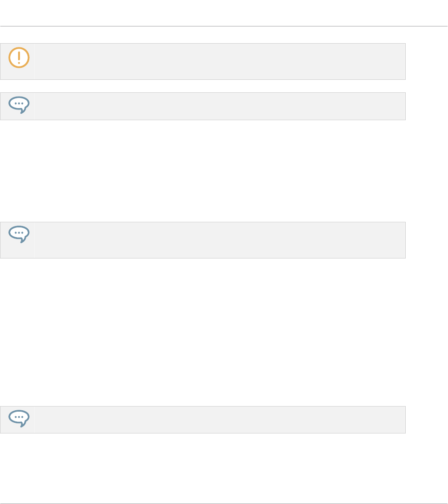Click the blank space below the last note box
Image resolution: width=448 pixels, height=504 pixels.
pyautogui.click(x=202, y=468)
